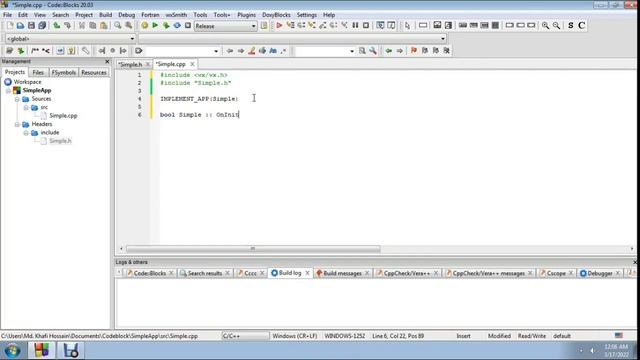Click the C toolbar icon
The height and width of the screenshot is (360, 640).
point(582,26)
